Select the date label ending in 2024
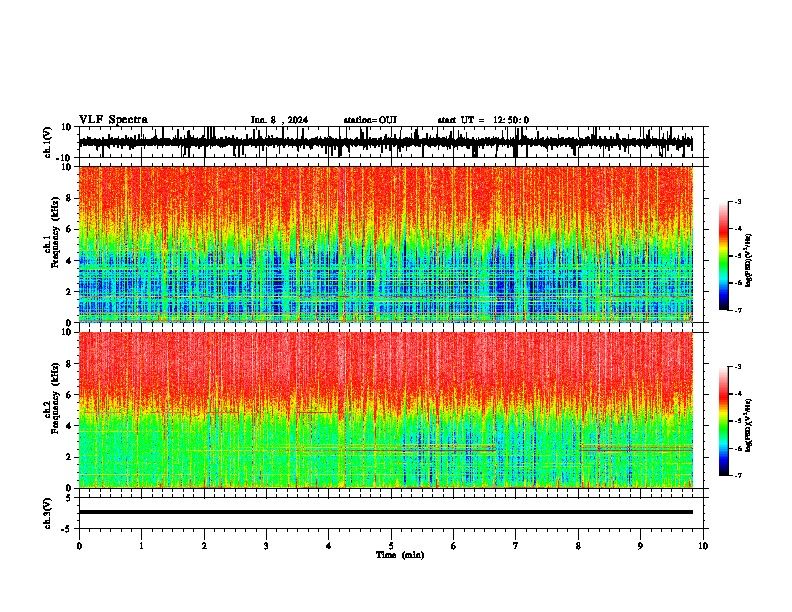The height and width of the screenshot is (612, 792). (279, 120)
